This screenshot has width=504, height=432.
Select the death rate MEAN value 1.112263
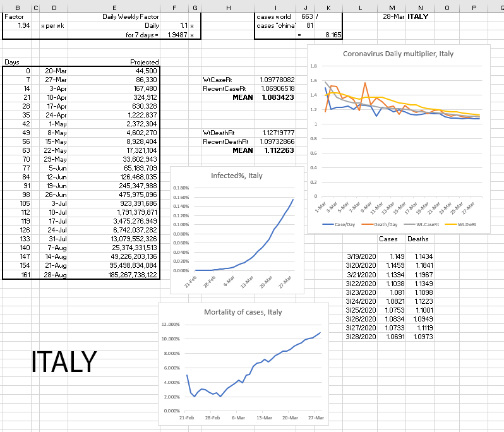pos(277,151)
